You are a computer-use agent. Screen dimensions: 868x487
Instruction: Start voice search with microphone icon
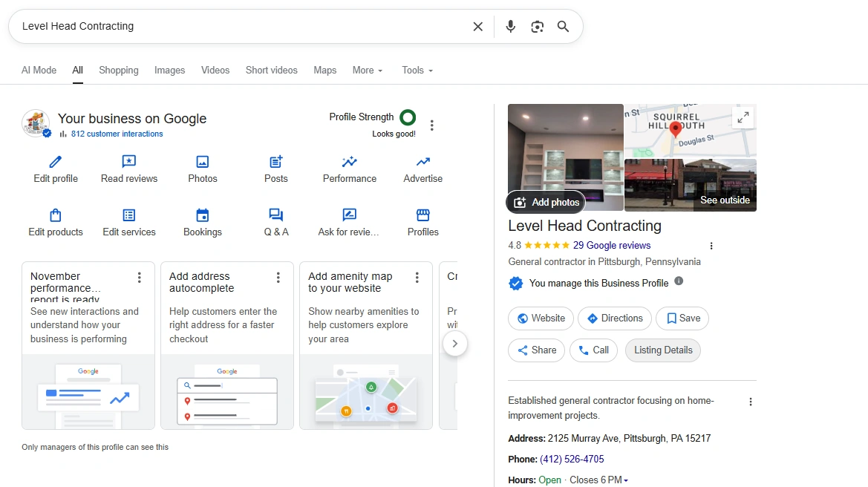510,27
